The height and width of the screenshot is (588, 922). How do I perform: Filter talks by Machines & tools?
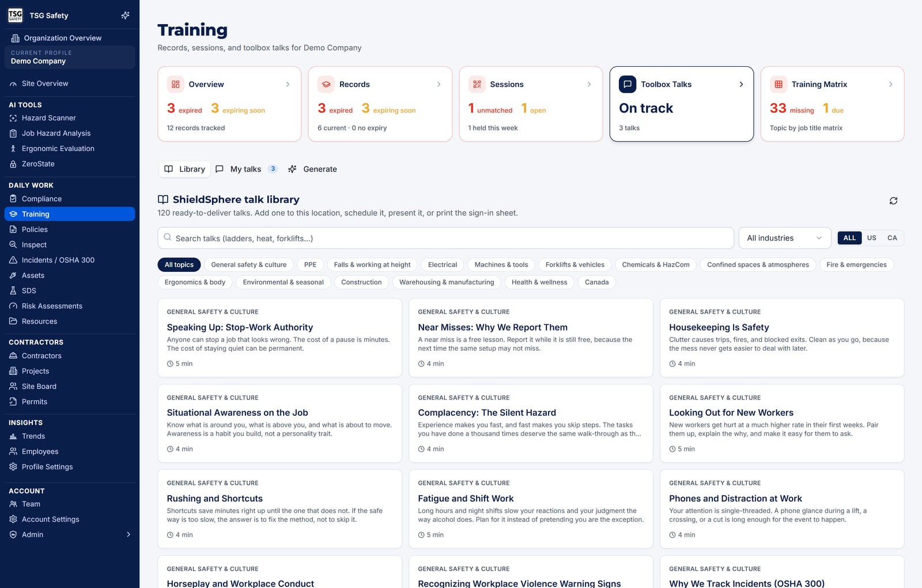501,265
